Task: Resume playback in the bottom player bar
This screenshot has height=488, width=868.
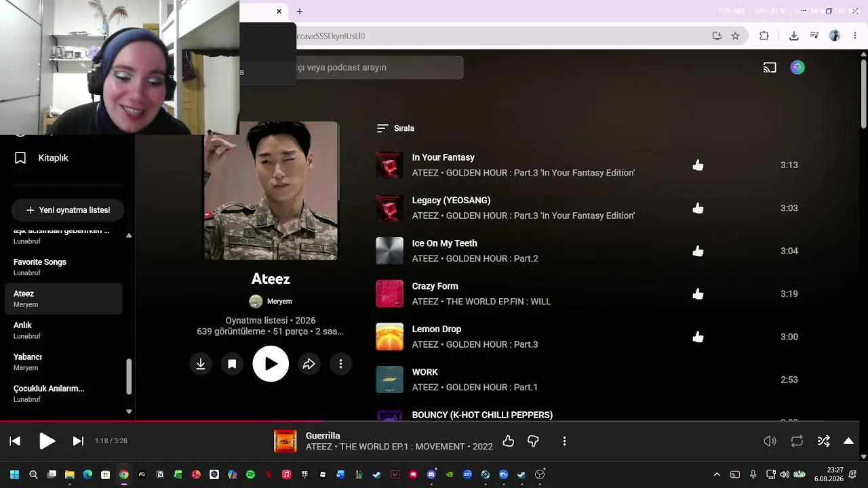Action: [47, 441]
